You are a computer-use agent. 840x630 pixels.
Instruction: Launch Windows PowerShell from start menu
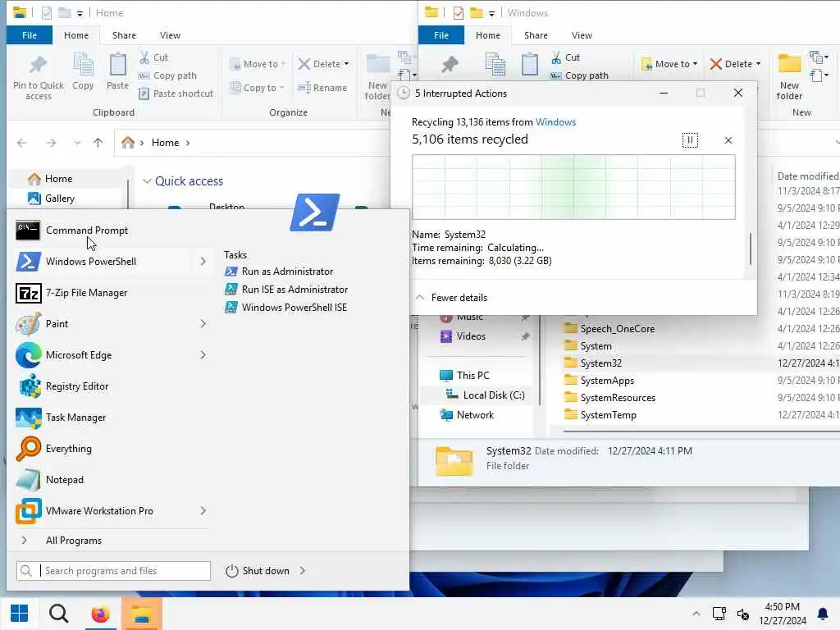point(91,262)
